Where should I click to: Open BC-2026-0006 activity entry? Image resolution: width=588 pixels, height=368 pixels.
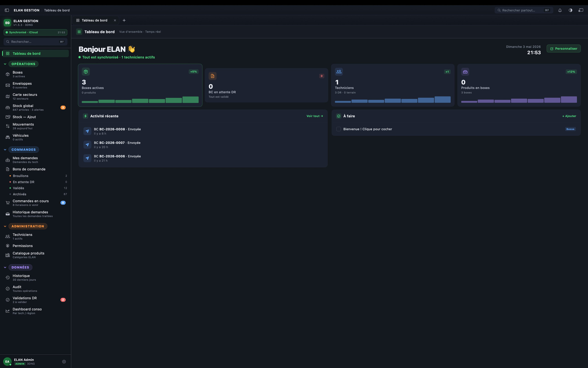pyautogui.click(x=203, y=158)
